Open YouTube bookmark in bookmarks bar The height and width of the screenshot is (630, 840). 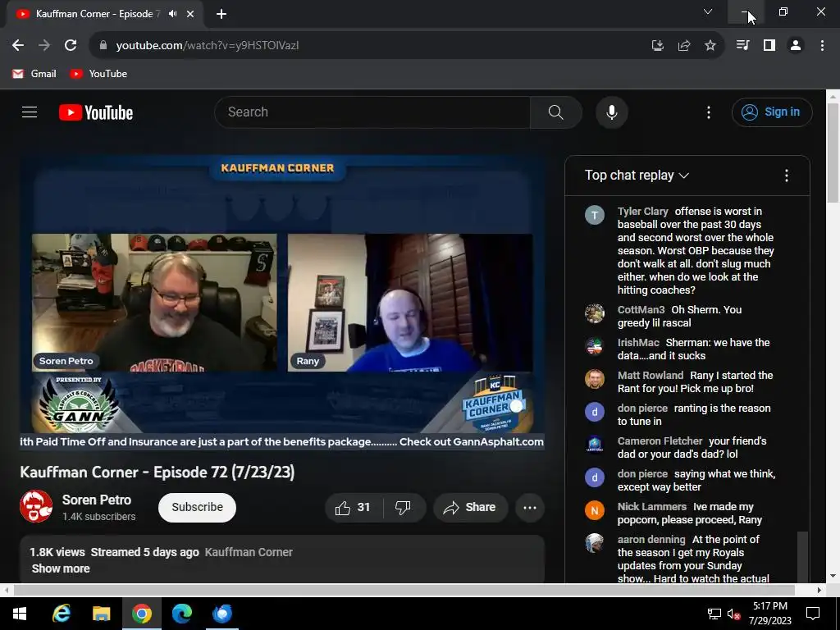point(98,74)
